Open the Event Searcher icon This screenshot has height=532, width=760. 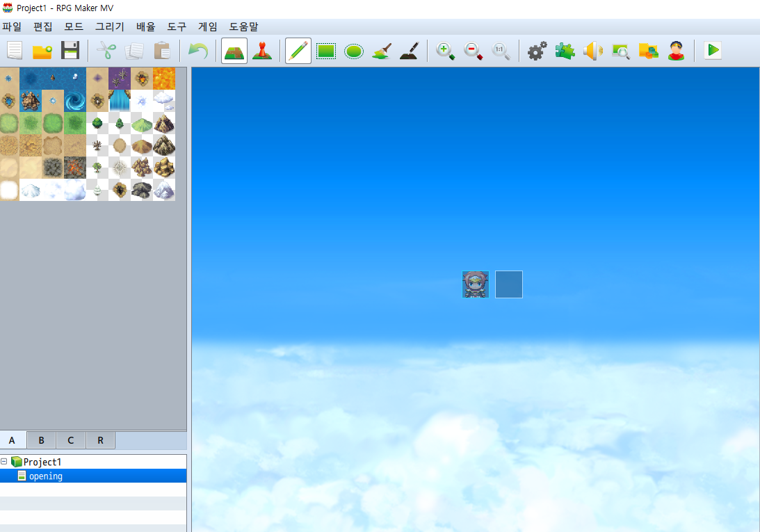point(620,51)
